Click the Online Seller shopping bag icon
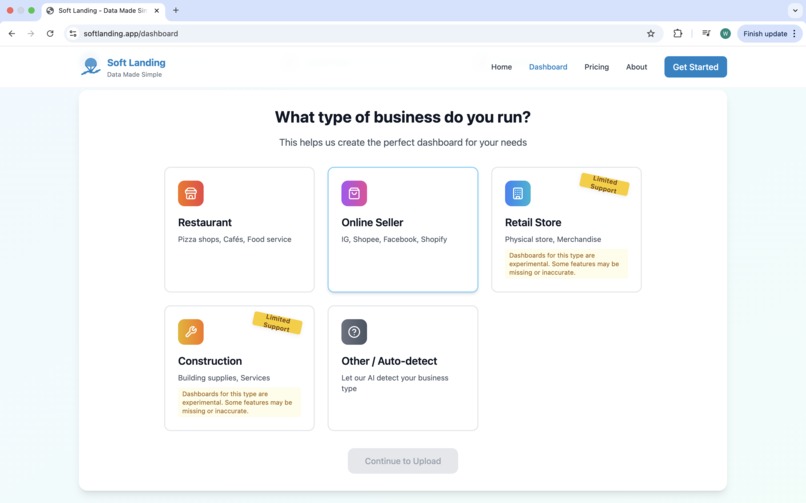 point(354,193)
